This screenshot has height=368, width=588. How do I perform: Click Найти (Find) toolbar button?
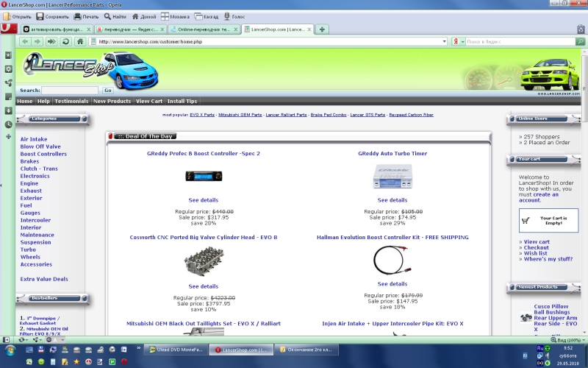coord(115,16)
